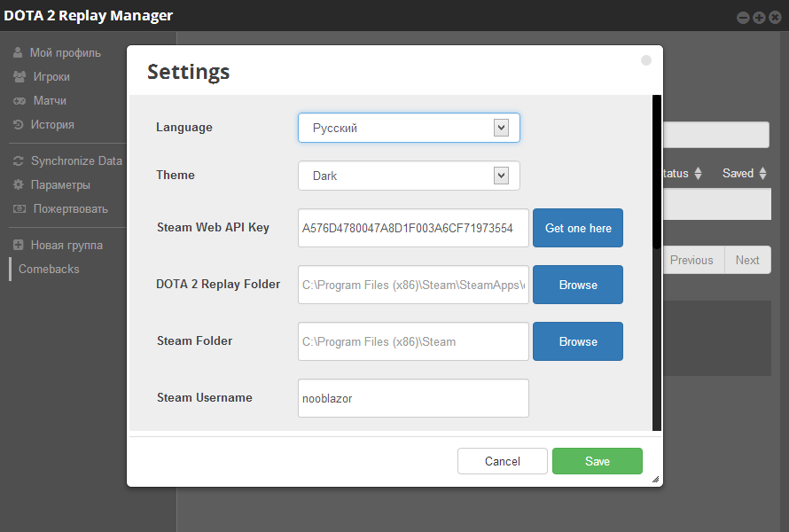Click the Synchronize Data refresh icon
This screenshot has height=532, width=789.
tap(18, 161)
